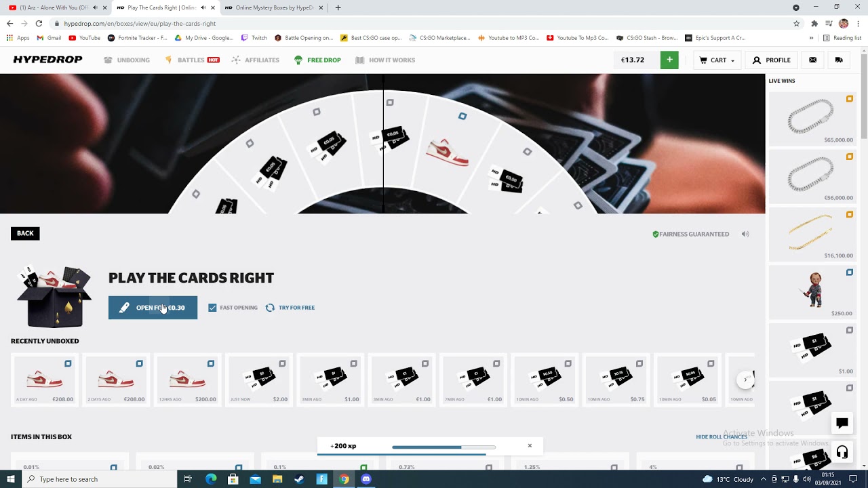Mute the YouTube Arz tab audio
This screenshot has height=488, width=868.
pyautogui.click(x=95, y=7)
